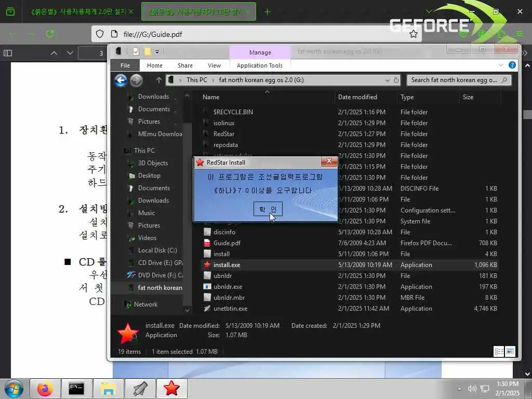Image resolution: width=532 pixels, height=399 pixels.
Task: Select the repodata folder
Action: [x=225, y=145]
